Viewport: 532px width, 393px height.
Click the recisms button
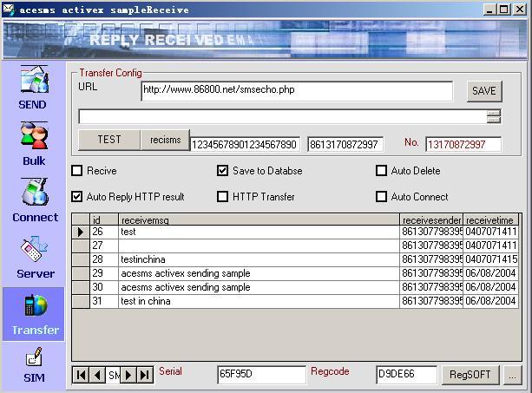click(165, 140)
